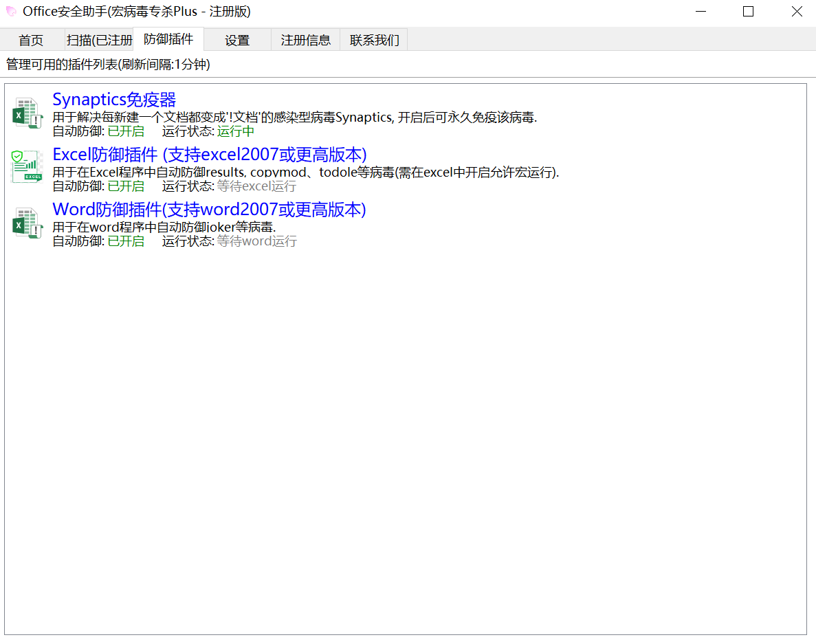Close the Office安全助手 window
Image resolution: width=816 pixels, height=644 pixels.
click(797, 12)
